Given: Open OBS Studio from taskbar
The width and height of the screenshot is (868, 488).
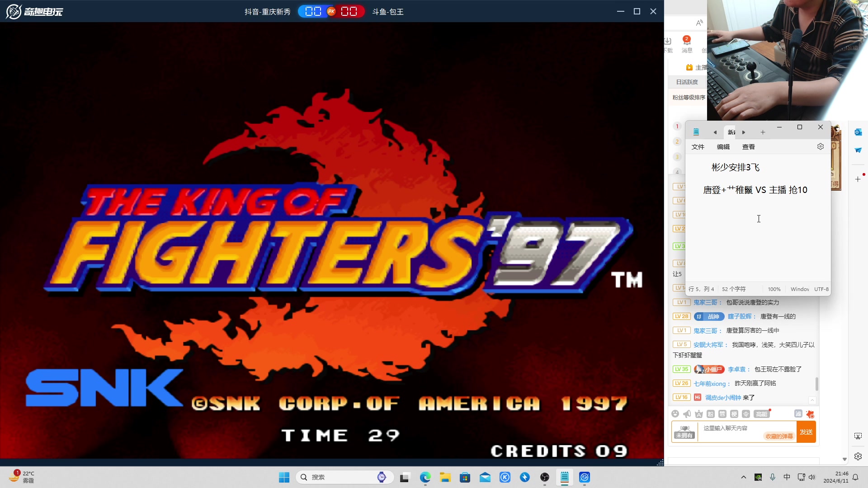Looking at the screenshot, I should tap(545, 477).
